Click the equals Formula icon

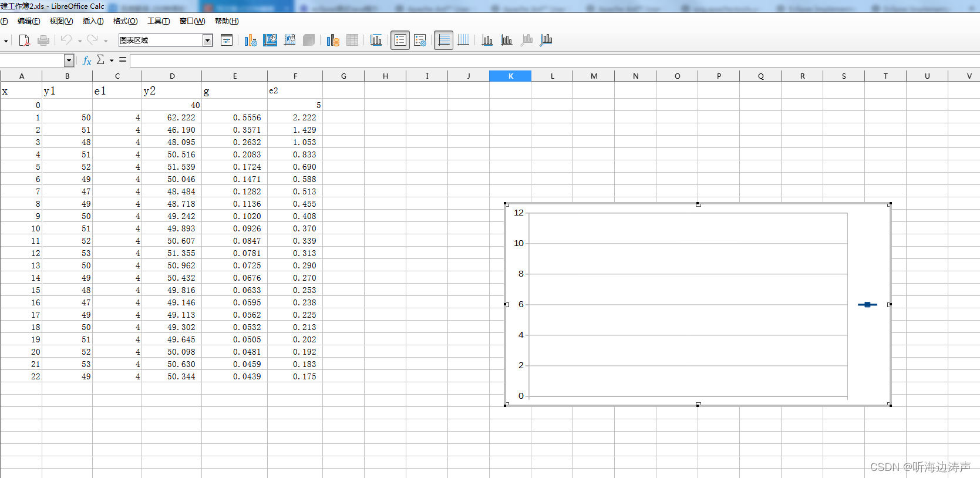(123, 60)
